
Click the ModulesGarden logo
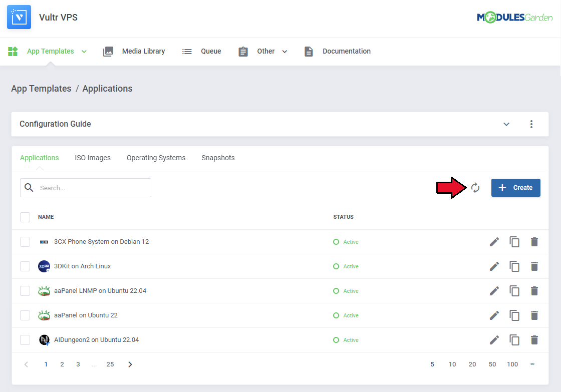514,17
